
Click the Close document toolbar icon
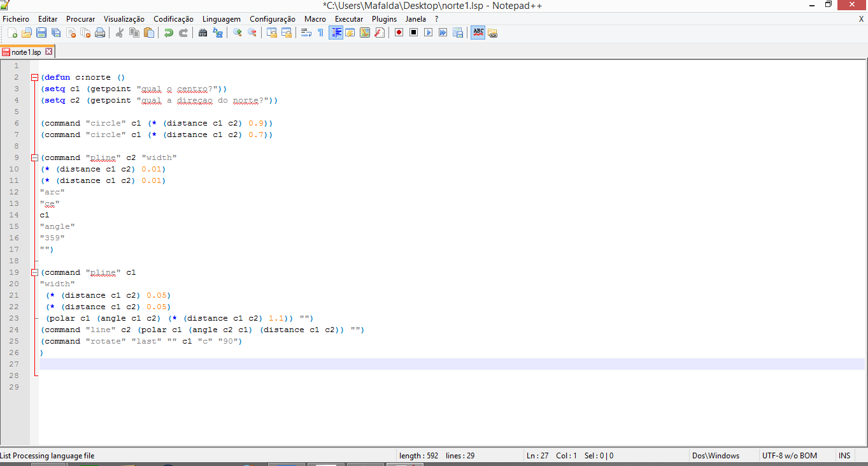tap(71, 33)
